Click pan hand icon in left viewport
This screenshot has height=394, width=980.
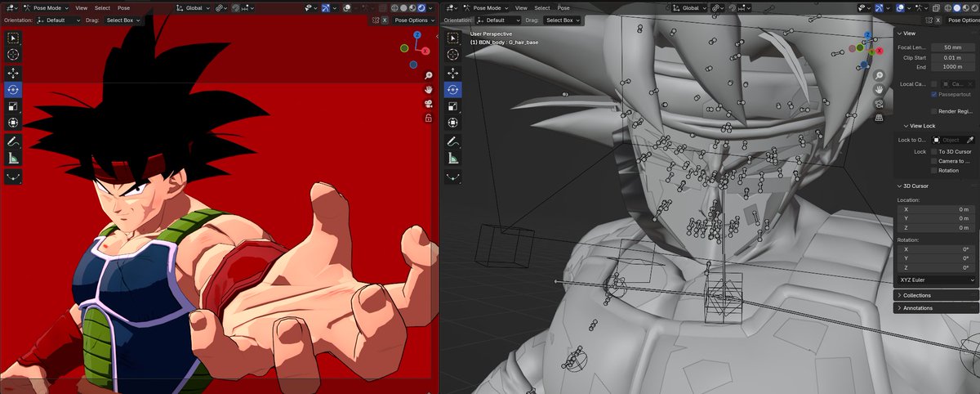tap(428, 89)
